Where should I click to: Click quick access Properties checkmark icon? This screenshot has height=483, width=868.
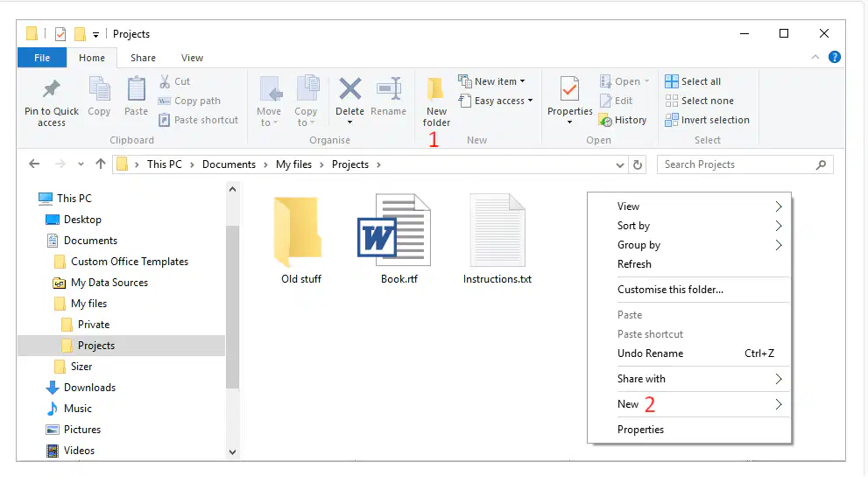[60, 34]
